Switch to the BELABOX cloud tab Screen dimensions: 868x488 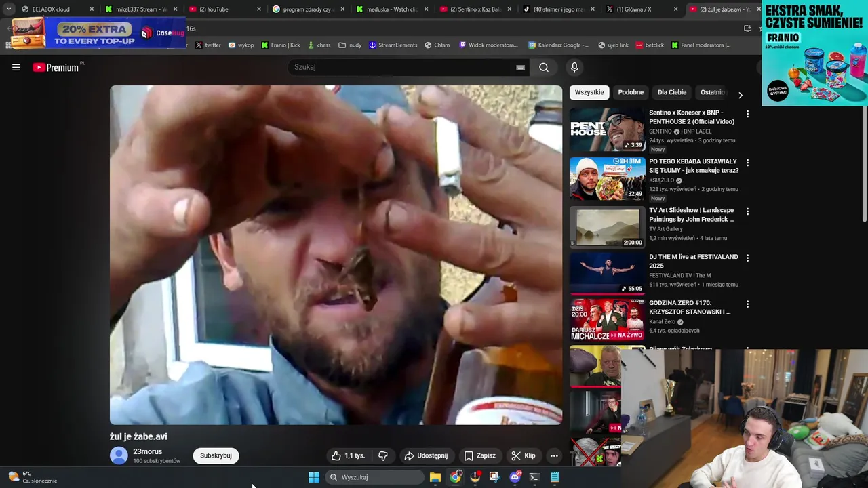[x=57, y=9]
